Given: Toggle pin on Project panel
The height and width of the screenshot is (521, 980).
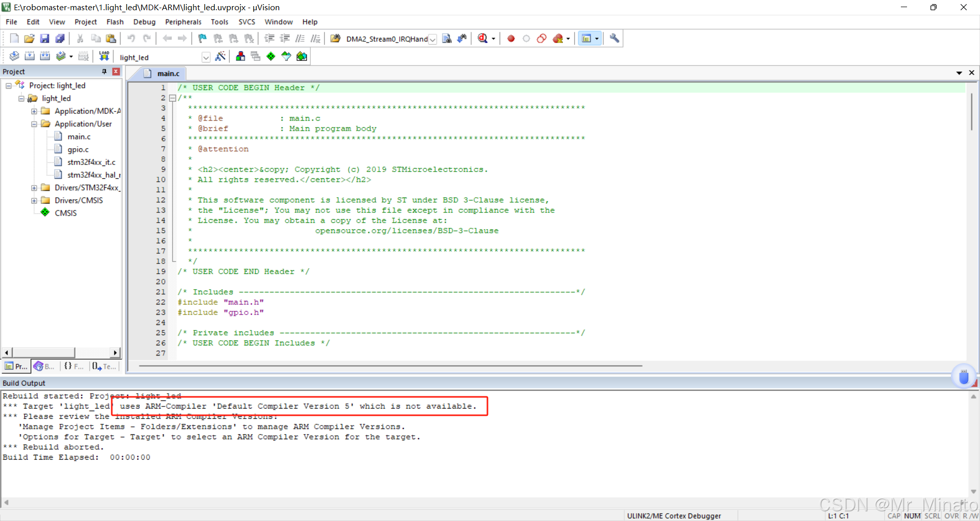Looking at the screenshot, I should click(x=104, y=72).
